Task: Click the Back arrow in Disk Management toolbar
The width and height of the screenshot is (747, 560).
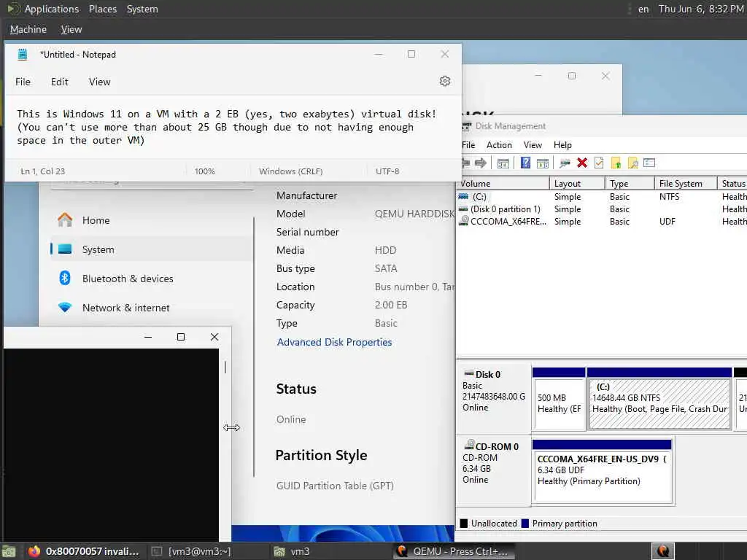Action: (465, 163)
